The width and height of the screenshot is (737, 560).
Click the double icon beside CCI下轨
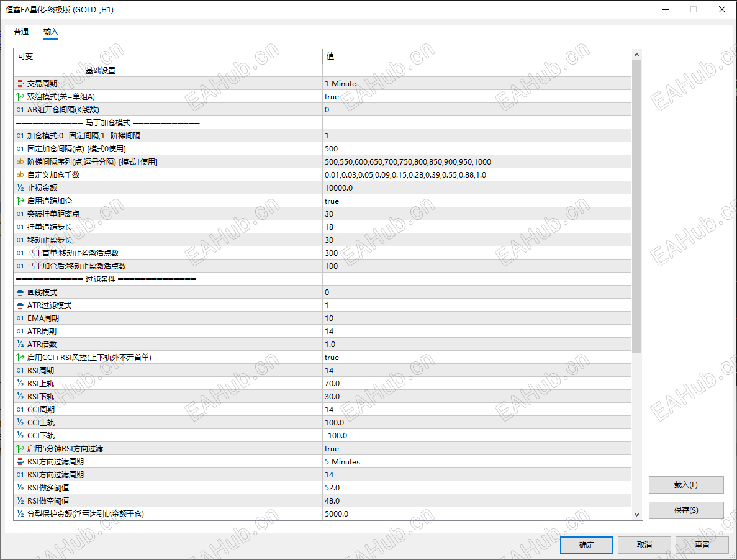point(20,436)
